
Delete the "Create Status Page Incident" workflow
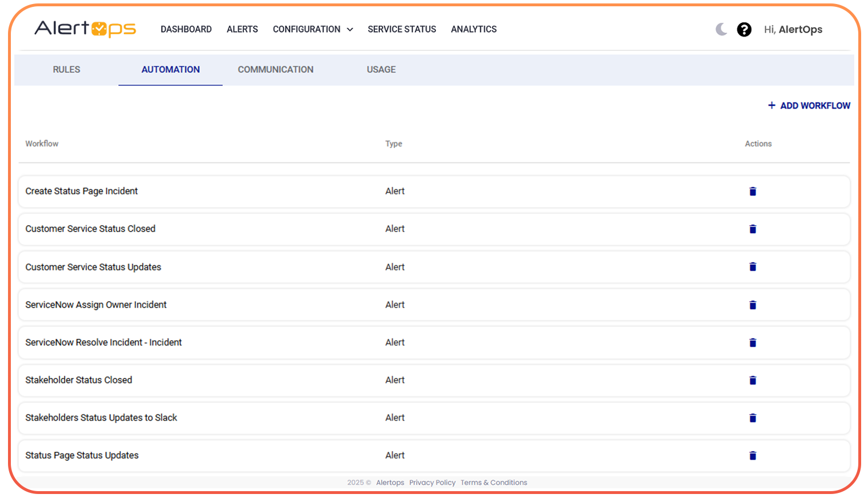[753, 191]
